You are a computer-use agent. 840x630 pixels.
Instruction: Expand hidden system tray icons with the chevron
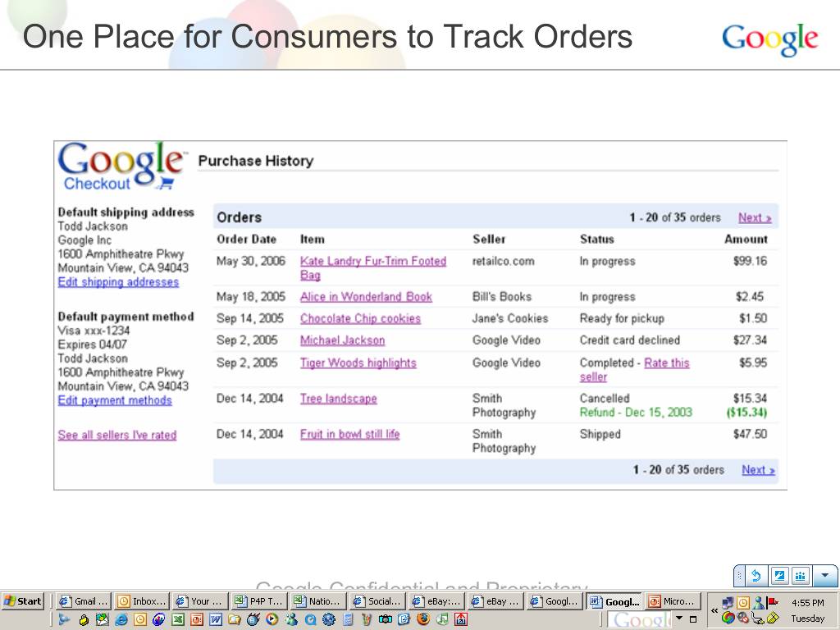[x=714, y=610]
